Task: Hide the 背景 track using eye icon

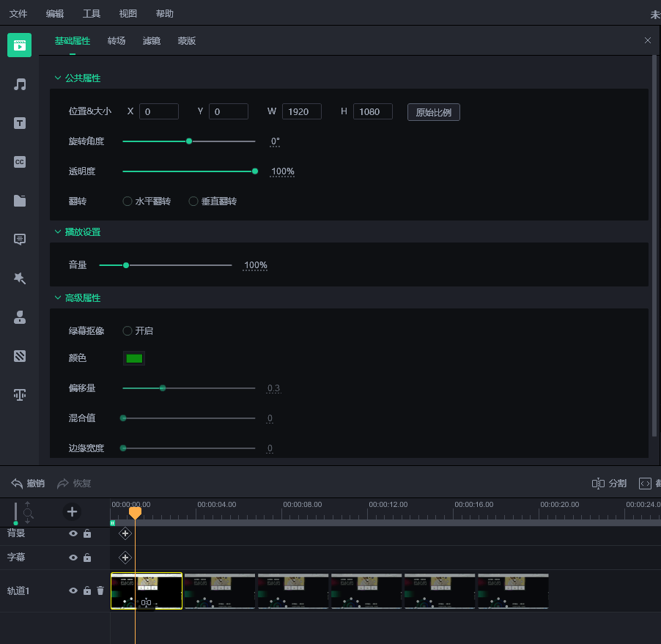Action: 73,533
